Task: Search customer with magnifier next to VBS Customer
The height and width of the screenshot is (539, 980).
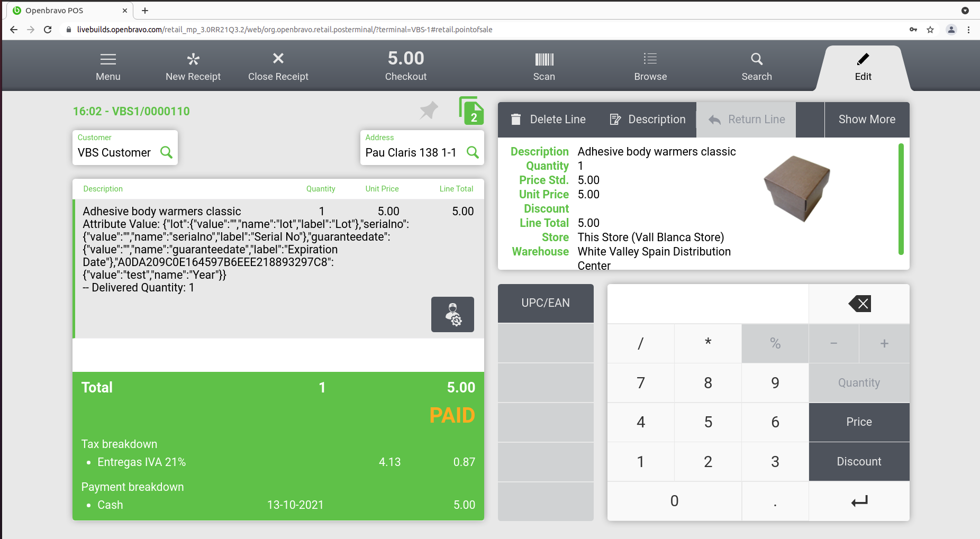Action: (167, 152)
